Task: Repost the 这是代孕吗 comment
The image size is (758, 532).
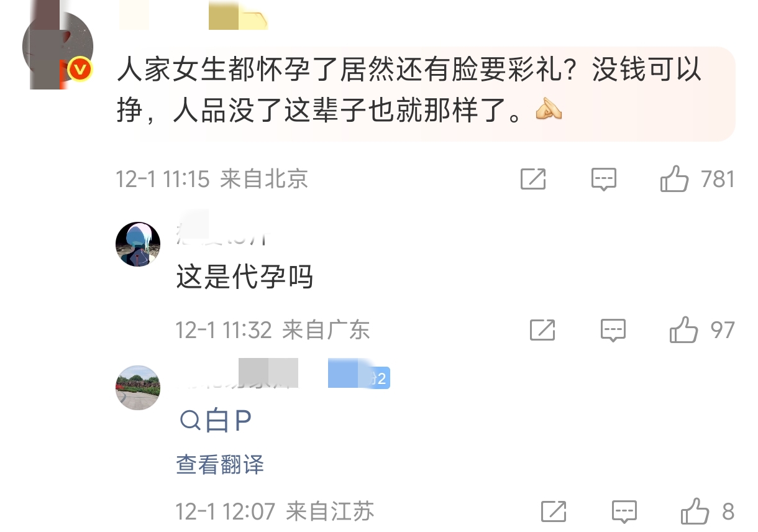Action: tap(542, 330)
